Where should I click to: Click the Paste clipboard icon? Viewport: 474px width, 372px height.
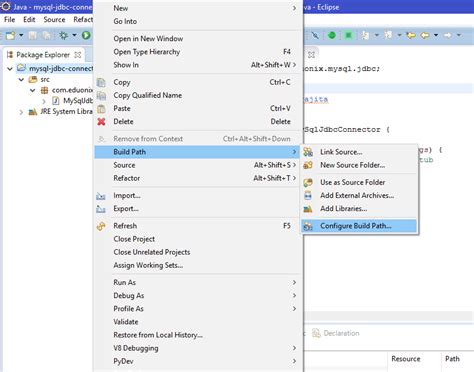101,109
